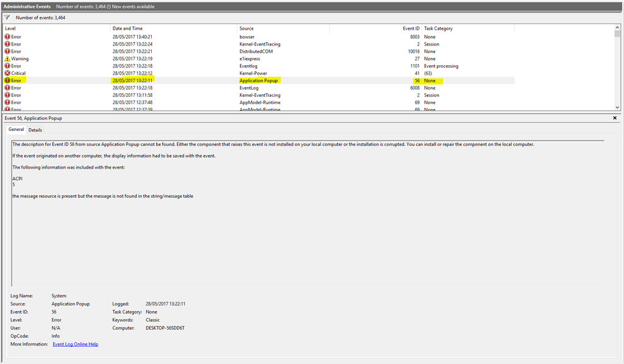Click the error icon on the bowser row

(6, 37)
